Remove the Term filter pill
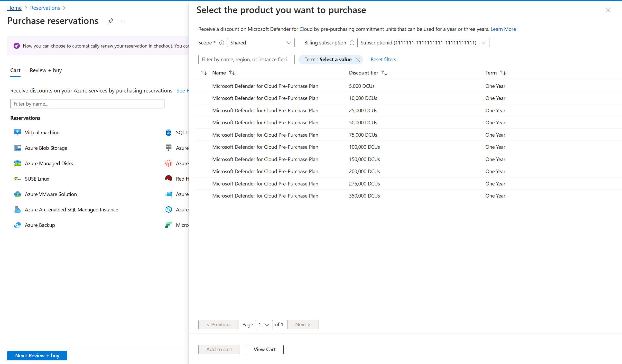622x364 pixels. (358, 60)
